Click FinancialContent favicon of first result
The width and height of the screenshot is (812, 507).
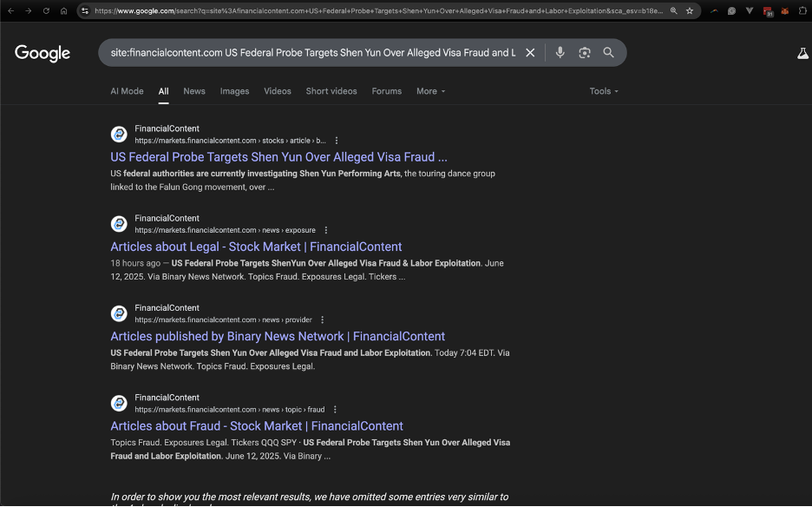click(x=119, y=135)
